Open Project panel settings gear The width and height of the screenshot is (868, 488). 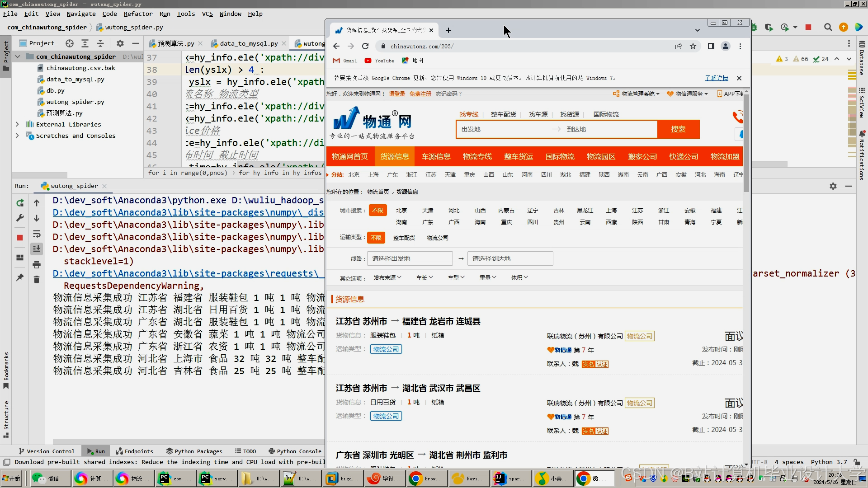point(120,43)
